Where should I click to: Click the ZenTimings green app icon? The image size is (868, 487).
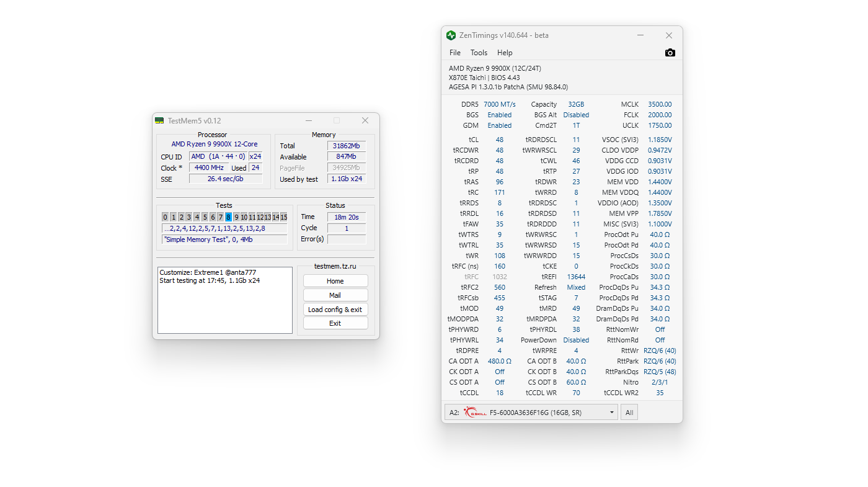(451, 35)
